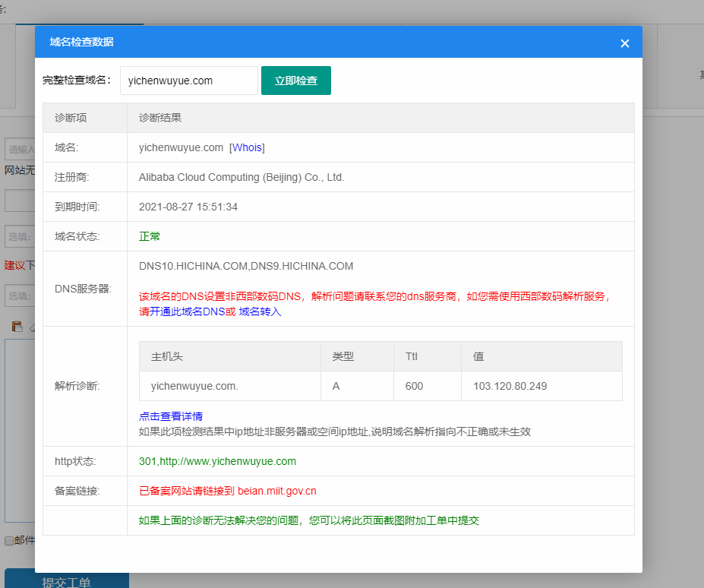Click the 请输入 field behind the dialog
This screenshot has width=704, height=588.
20,149
